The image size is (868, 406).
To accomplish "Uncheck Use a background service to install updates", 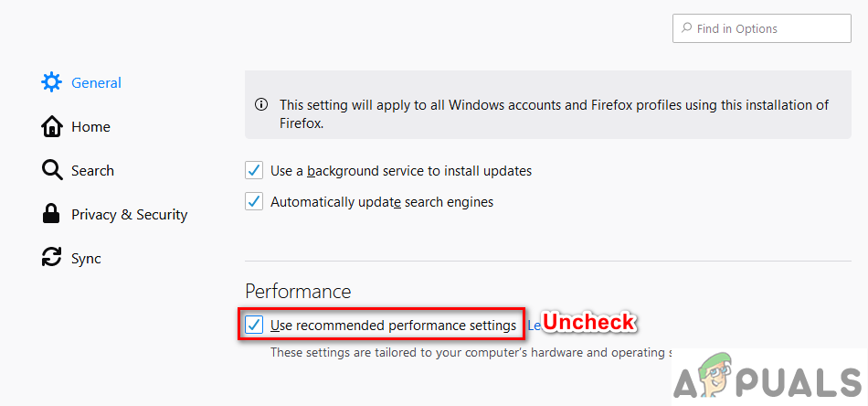I will click(x=254, y=170).
